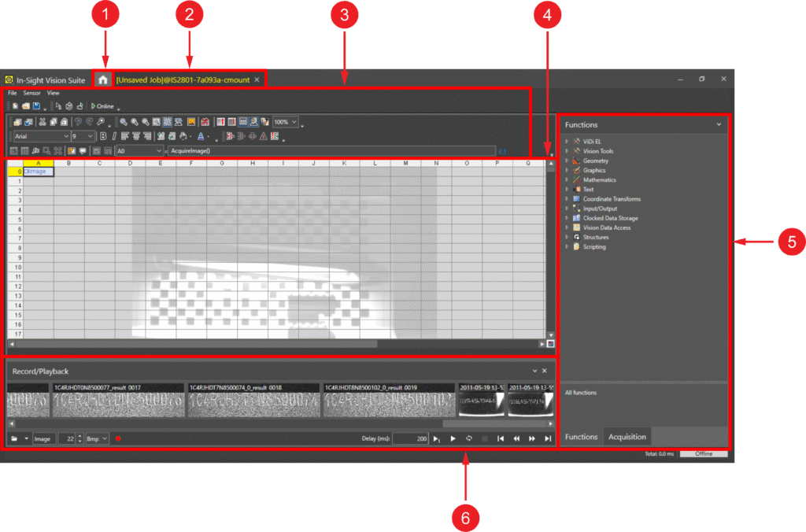The image size is (806, 532).
Task: Jump to last image in playback
Action: pos(548,438)
